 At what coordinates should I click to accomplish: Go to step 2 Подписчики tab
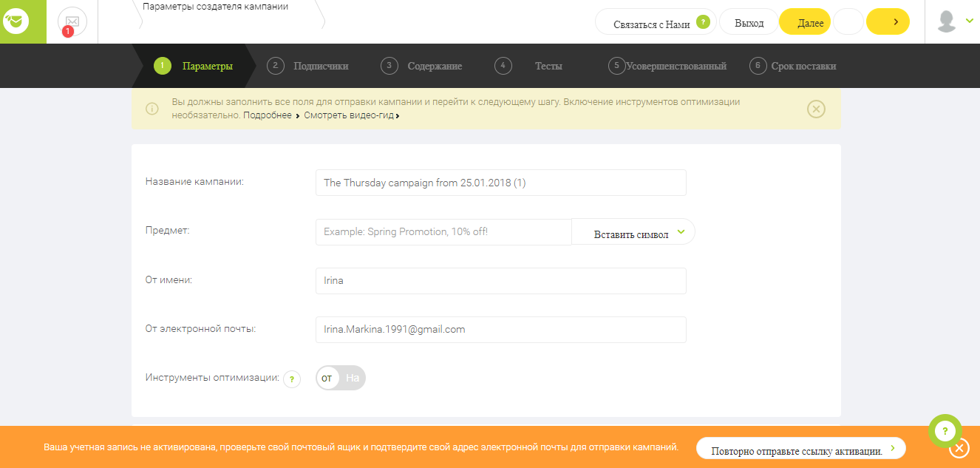(x=308, y=66)
